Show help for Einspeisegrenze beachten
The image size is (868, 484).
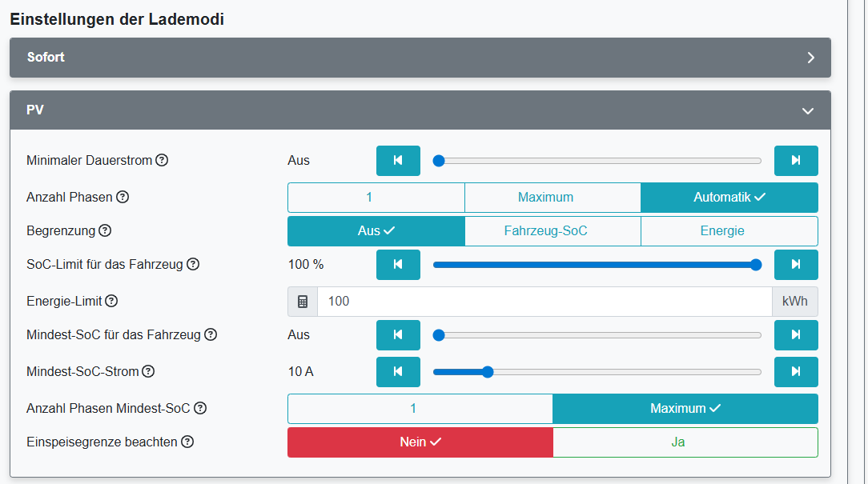coord(187,442)
